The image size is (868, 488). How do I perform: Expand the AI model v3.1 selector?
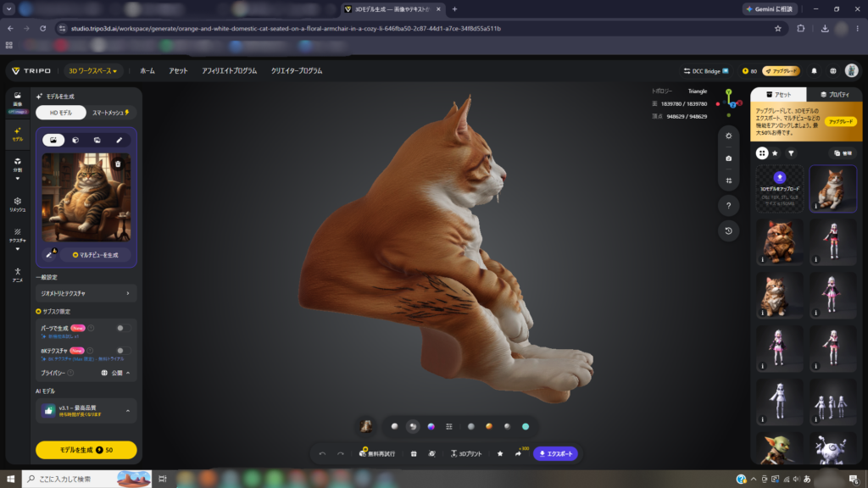(86, 411)
